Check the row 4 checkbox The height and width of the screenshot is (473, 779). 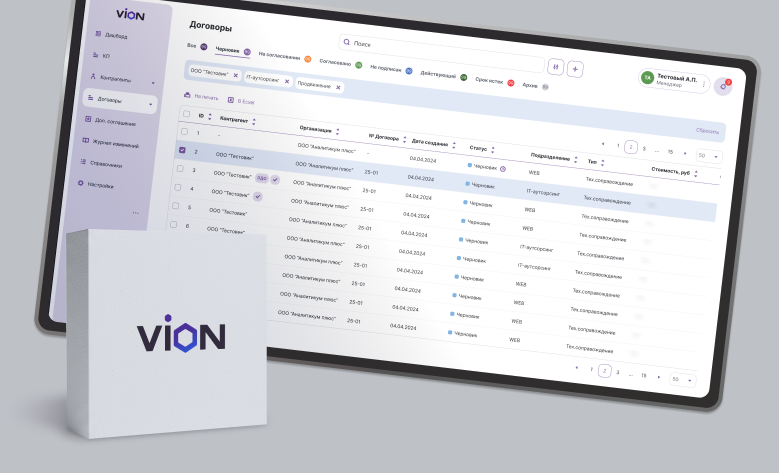click(178, 187)
